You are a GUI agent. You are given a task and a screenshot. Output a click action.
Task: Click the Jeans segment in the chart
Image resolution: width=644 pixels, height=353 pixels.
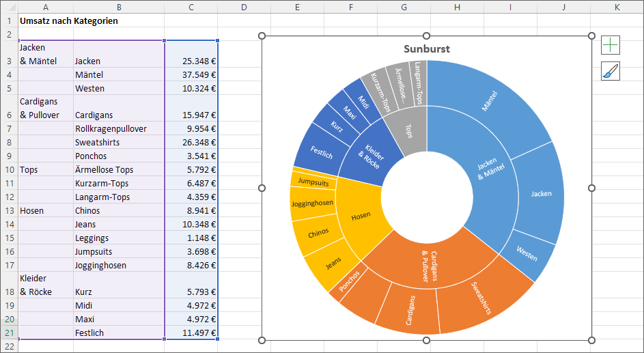(x=333, y=263)
